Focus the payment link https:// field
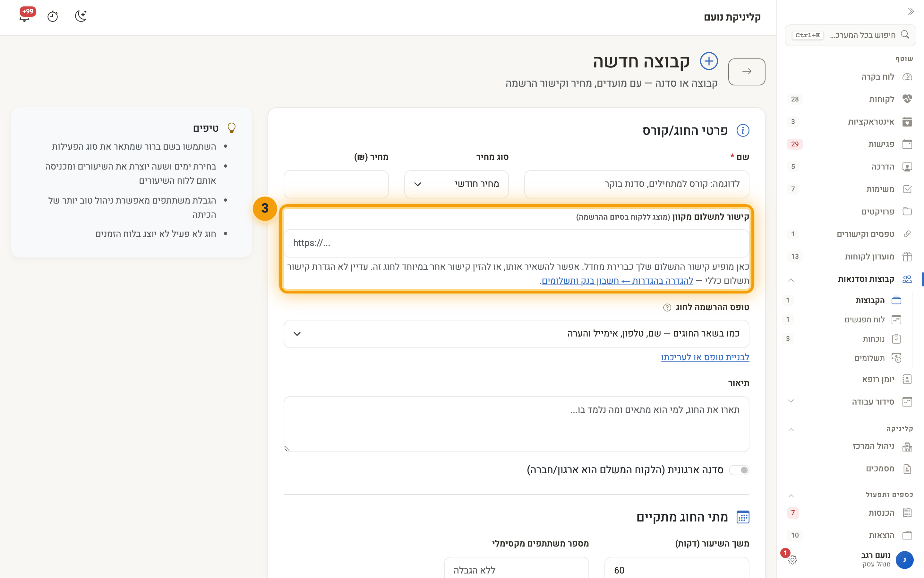Viewport: 924px width, 578px height. (516, 243)
